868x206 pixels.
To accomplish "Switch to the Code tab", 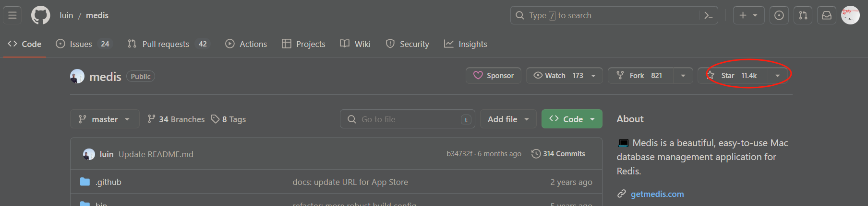I will 24,44.
